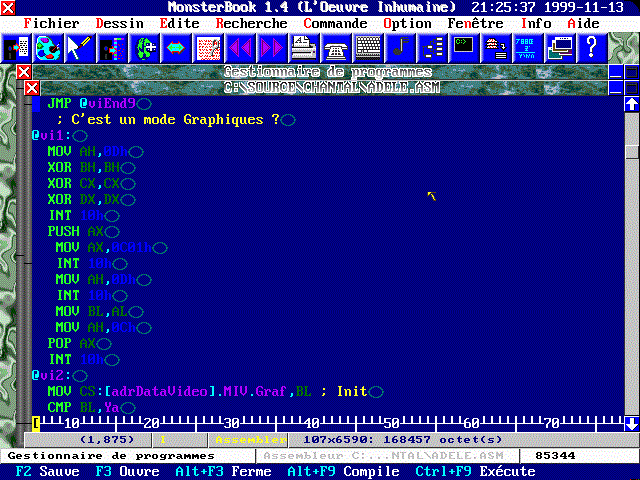
Task: Click the Assembler language status field
Action: (248, 440)
